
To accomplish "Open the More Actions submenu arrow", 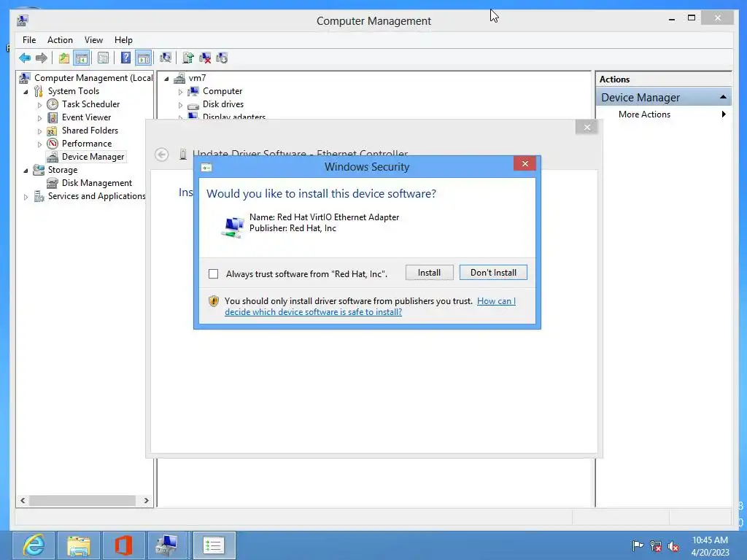I will (724, 114).
